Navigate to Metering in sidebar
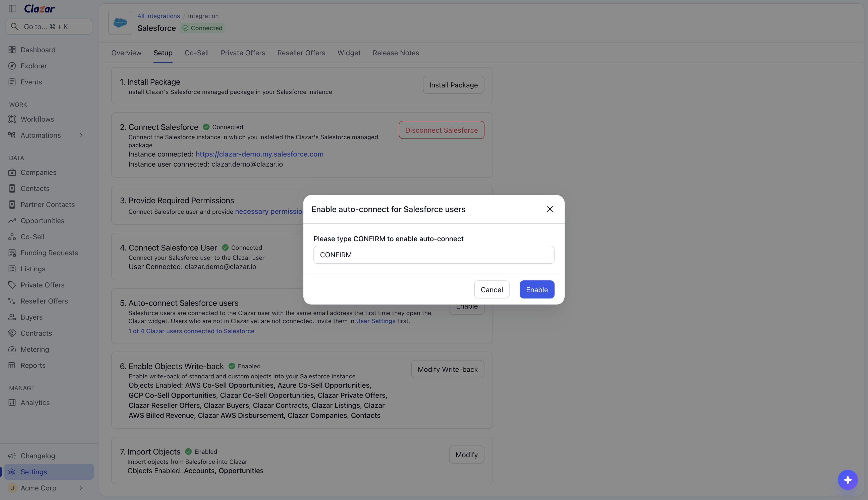 35,349
